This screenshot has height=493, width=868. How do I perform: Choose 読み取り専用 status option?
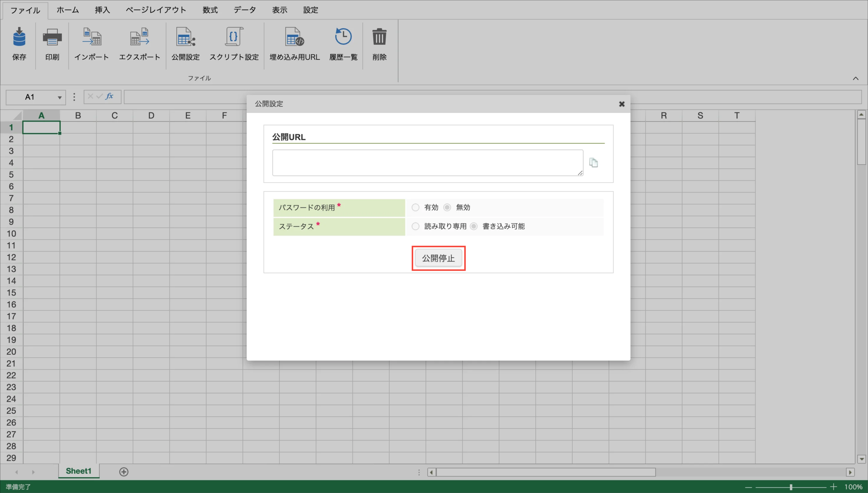[x=415, y=226]
